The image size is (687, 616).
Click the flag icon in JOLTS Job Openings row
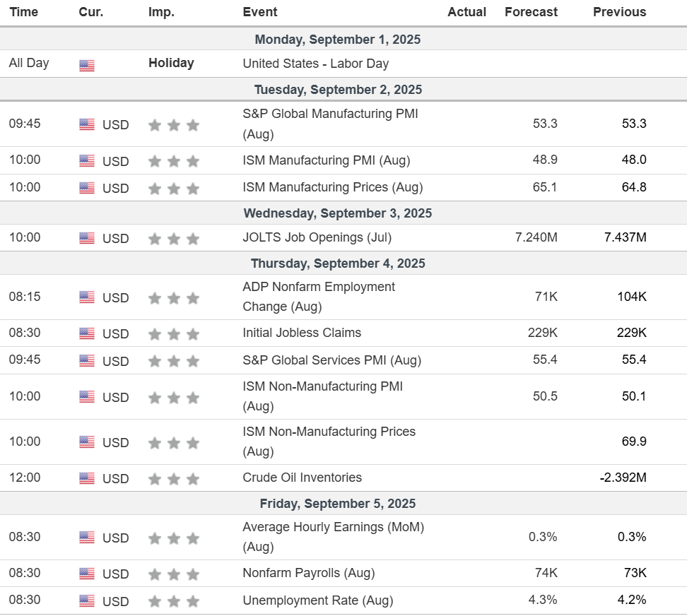click(87, 238)
